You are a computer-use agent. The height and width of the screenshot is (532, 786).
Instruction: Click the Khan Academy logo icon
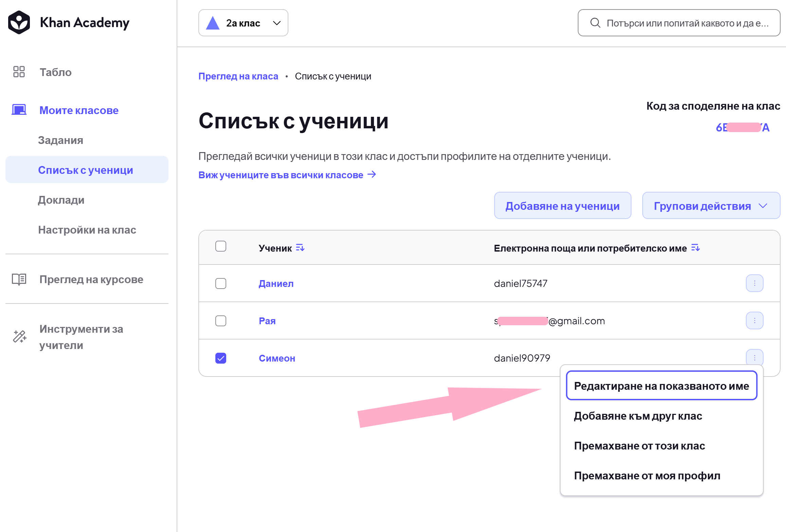click(x=19, y=22)
